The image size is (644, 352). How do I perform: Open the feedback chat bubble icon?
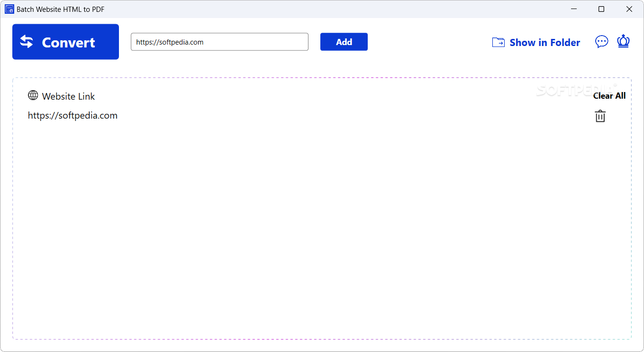click(x=602, y=42)
